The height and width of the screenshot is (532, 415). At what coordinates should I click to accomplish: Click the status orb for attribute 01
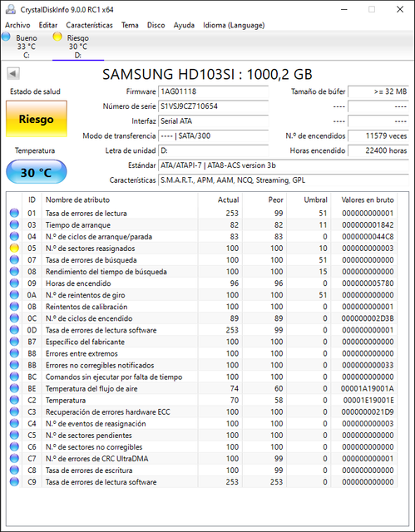[x=14, y=213]
